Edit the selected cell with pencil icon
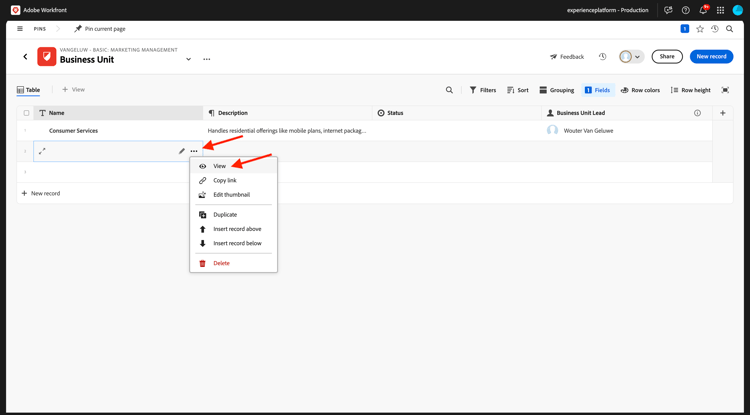750x415 pixels. coord(182,151)
